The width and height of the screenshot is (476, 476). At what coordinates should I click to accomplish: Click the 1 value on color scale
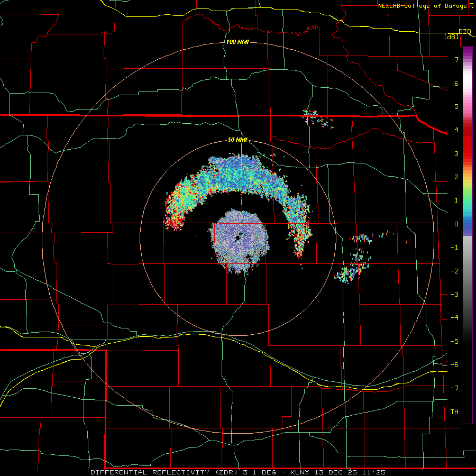click(456, 200)
